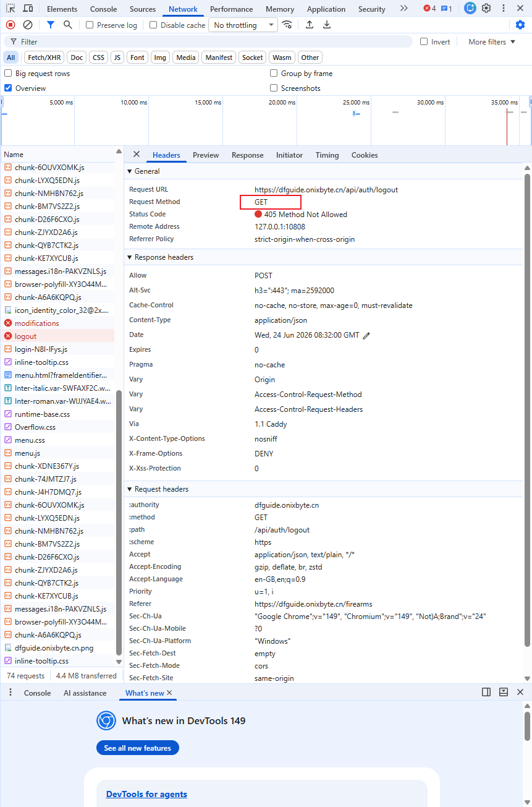Click the 1 message issues badge

point(446,9)
